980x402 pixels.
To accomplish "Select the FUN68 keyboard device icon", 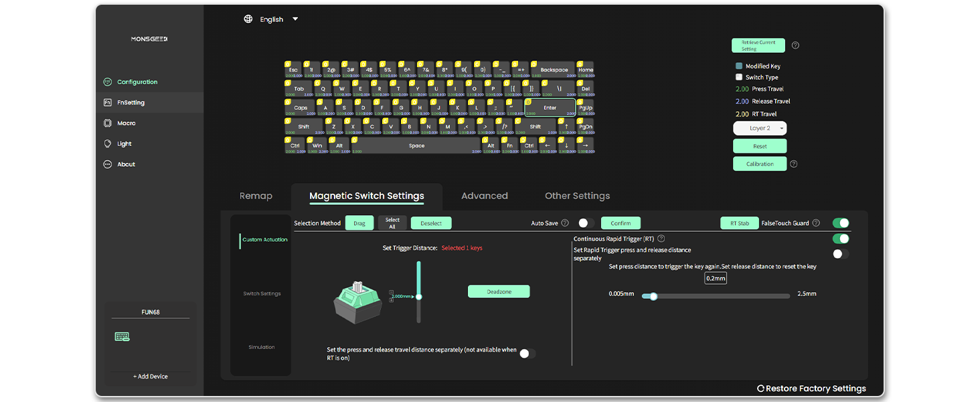I will coord(122,336).
